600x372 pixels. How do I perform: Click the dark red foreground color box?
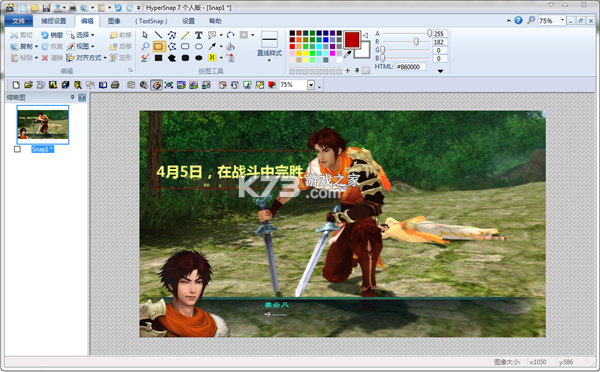point(352,39)
